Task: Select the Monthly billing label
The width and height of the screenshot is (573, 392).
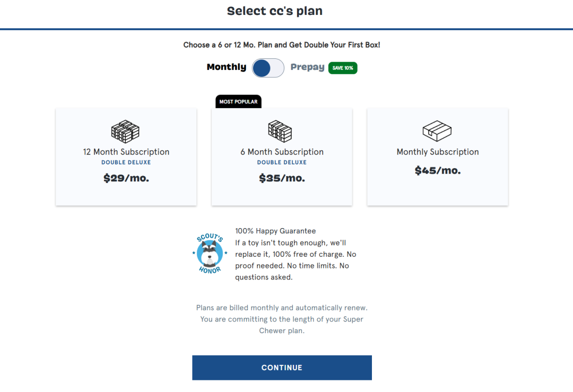Action: point(227,67)
